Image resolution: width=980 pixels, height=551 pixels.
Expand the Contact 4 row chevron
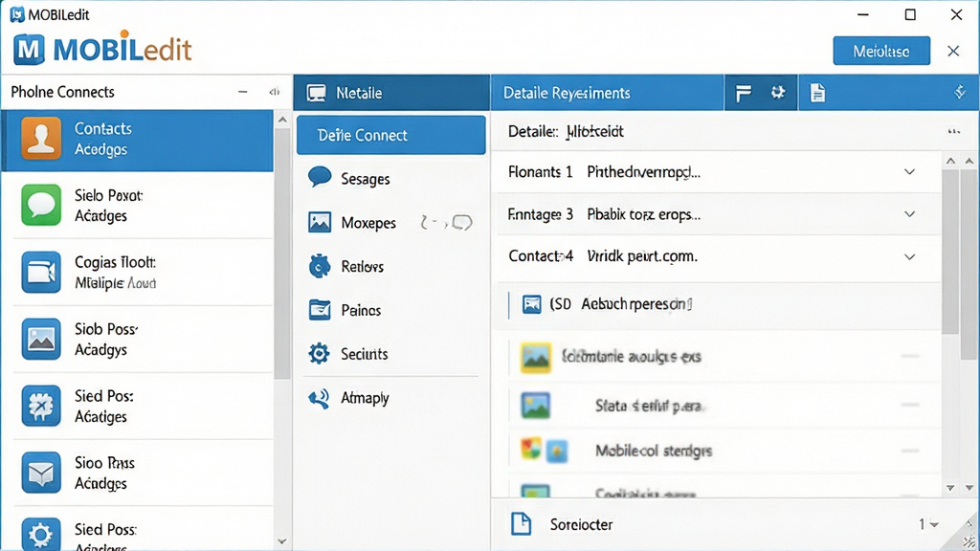(x=909, y=256)
